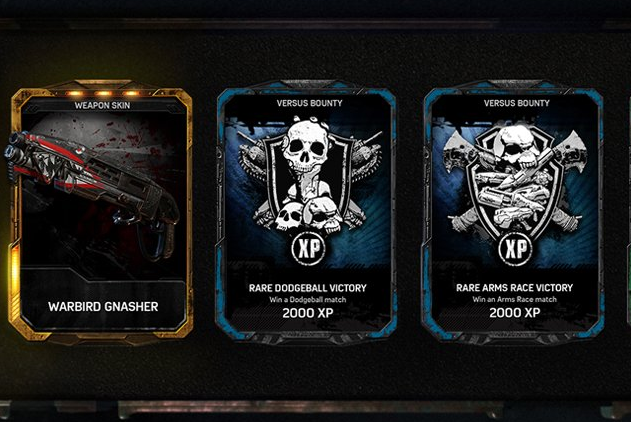The width and height of the screenshot is (631, 422).
Task: Click the RARE ARMS RACE VICTORY title
Action: 515,288
